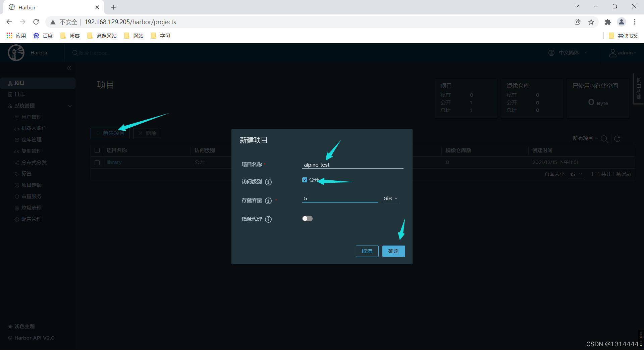The image size is (644, 350).
Task: Open the 中文简体 language dropdown
Action: click(573, 53)
